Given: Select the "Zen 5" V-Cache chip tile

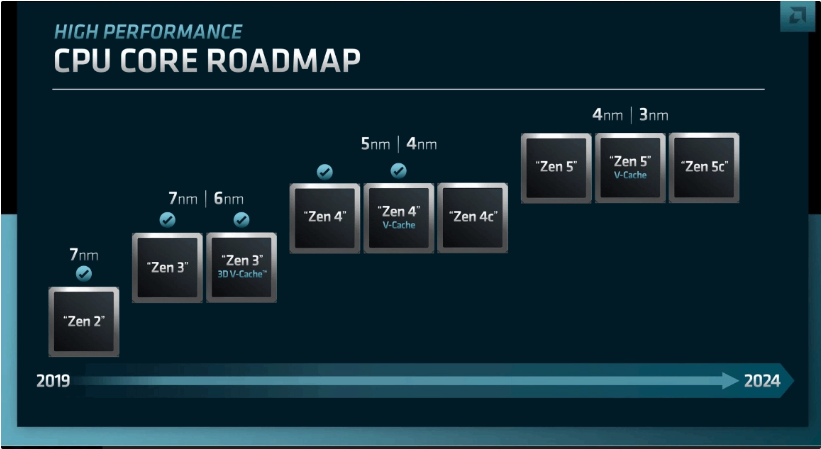Looking at the screenshot, I should pyautogui.click(x=630, y=168).
